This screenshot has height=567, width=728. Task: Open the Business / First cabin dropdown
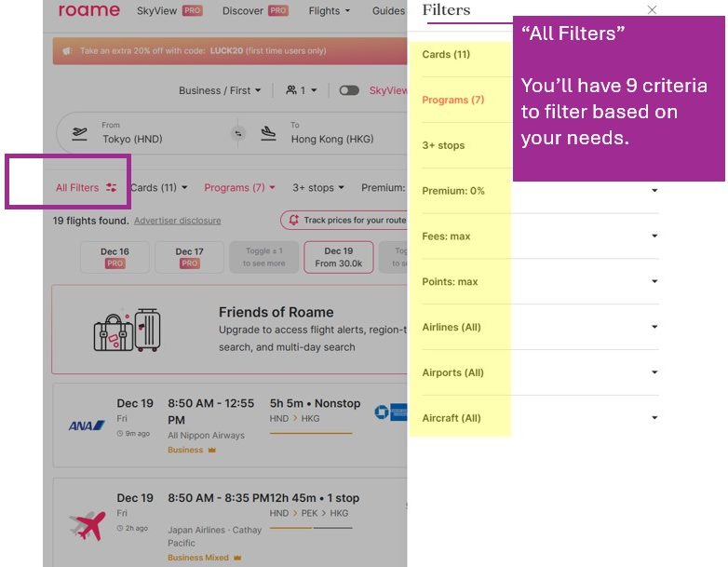[x=220, y=90]
